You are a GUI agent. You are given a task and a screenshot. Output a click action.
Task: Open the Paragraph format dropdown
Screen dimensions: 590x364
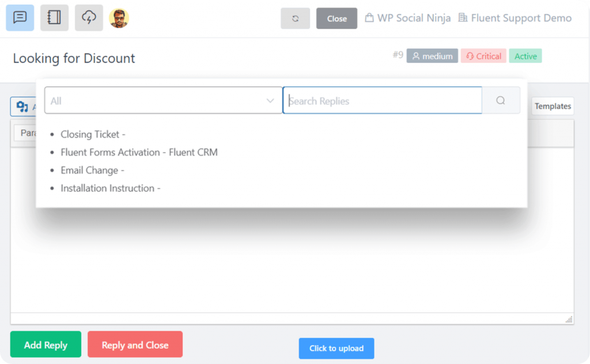pos(25,132)
